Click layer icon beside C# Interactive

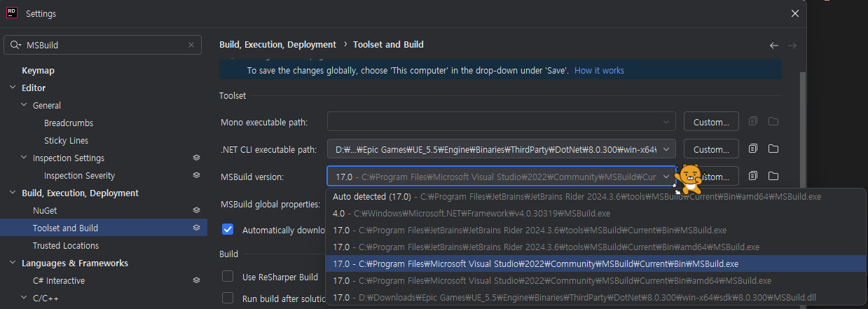click(197, 280)
